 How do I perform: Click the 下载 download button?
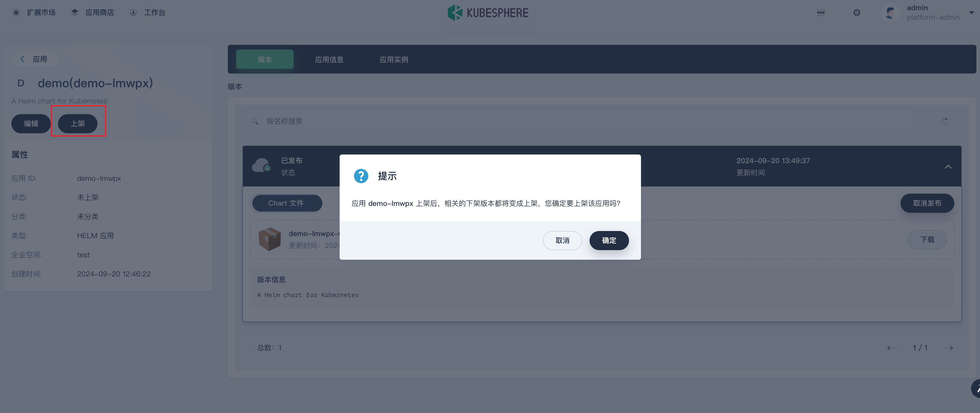(x=927, y=240)
